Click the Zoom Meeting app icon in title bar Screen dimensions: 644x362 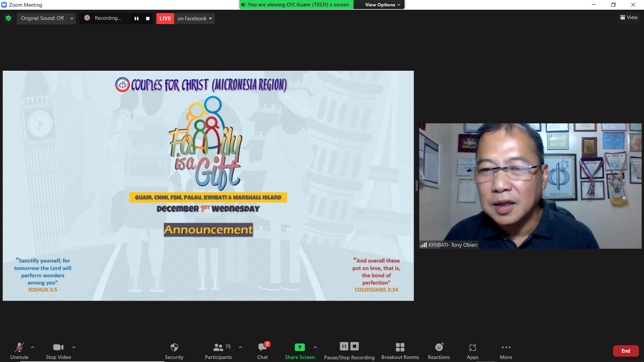4,5
